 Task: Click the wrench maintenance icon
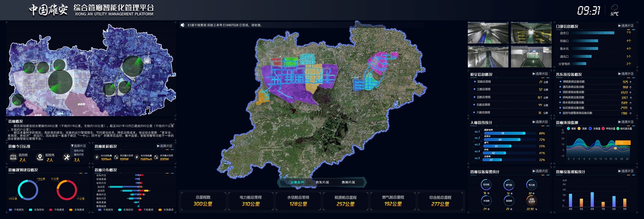tap(67, 157)
